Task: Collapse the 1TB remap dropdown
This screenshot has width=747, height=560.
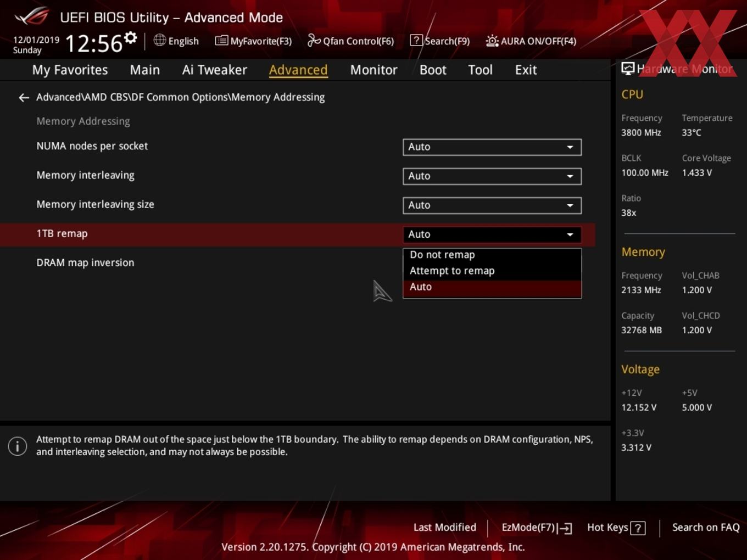Action: click(x=492, y=234)
